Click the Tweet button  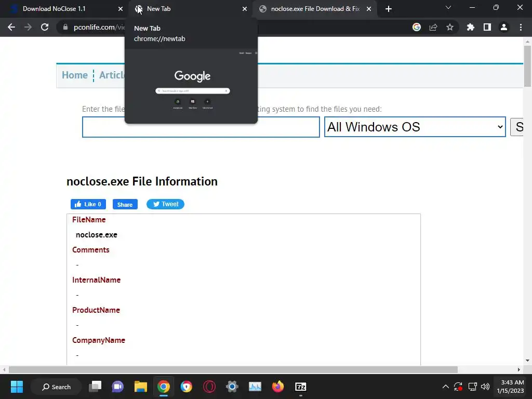click(x=165, y=204)
